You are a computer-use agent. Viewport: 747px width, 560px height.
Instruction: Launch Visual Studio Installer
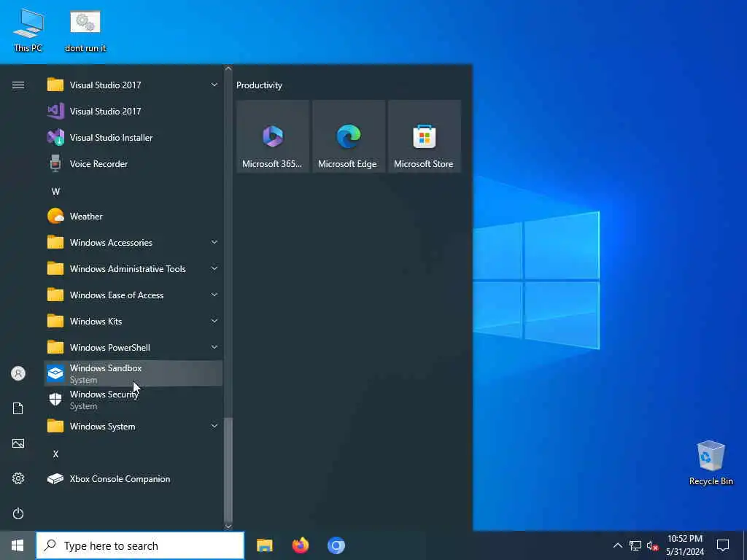pyautogui.click(x=133, y=138)
